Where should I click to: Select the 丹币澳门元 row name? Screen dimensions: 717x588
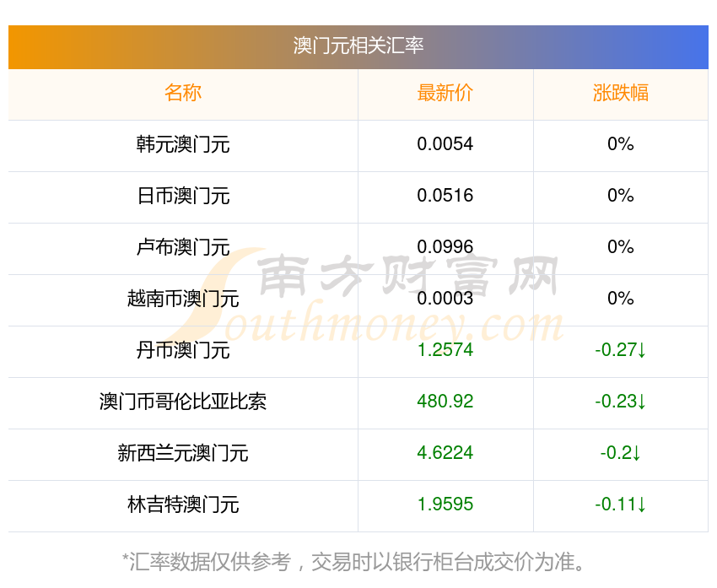point(183,350)
